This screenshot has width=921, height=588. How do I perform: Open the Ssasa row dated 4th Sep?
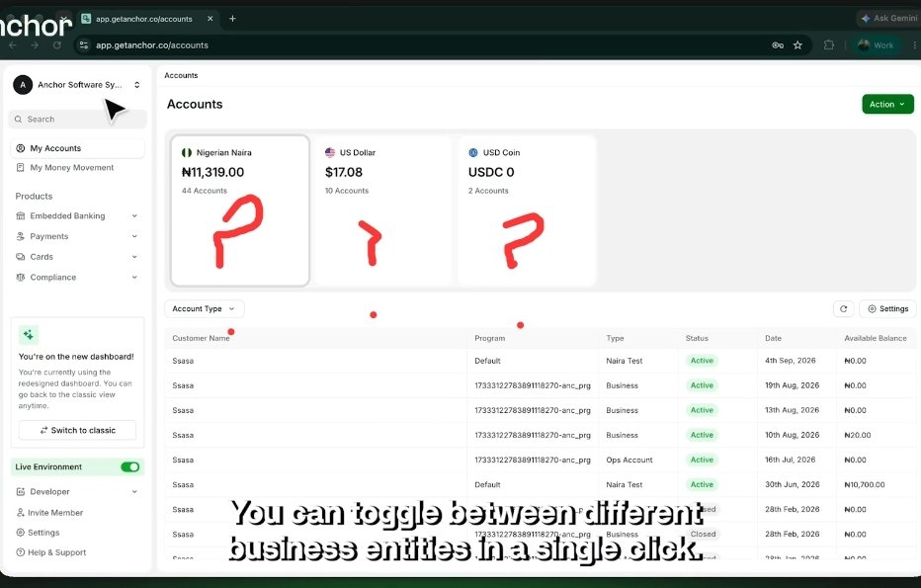541,361
